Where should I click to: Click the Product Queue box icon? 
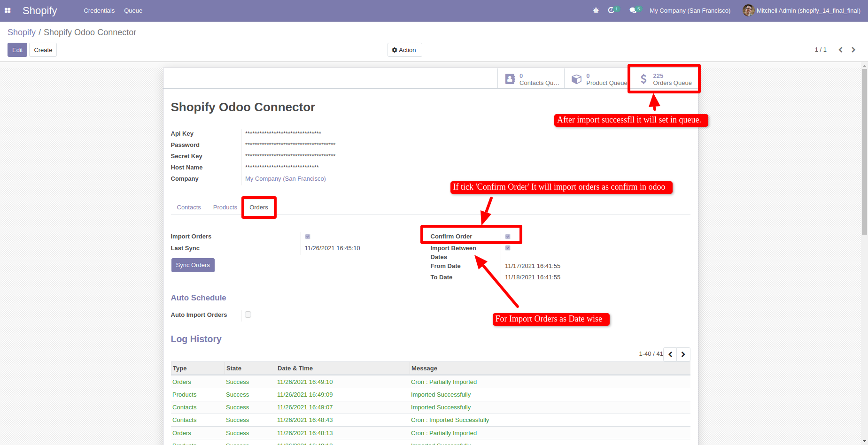[x=576, y=79]
